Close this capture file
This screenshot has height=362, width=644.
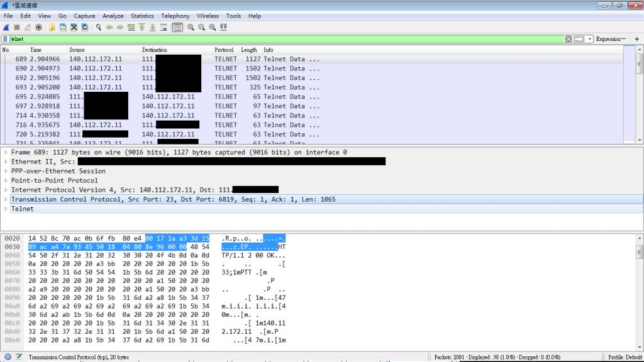click(74, 28)
